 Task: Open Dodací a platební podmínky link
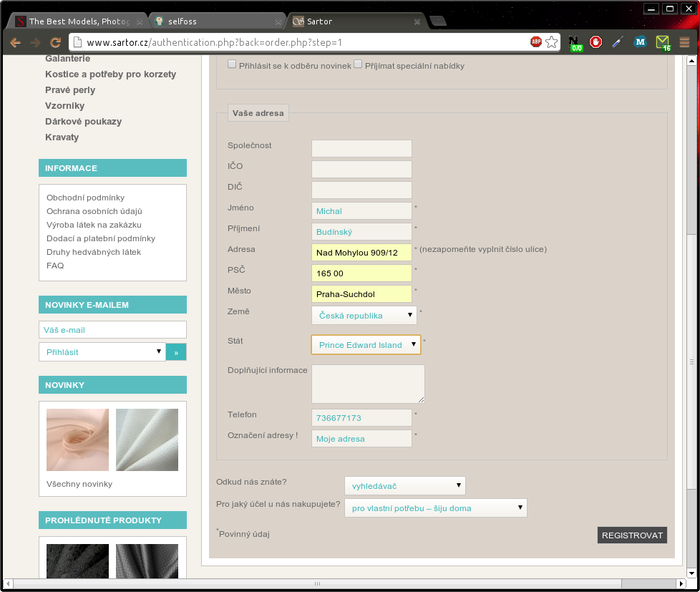101,238
